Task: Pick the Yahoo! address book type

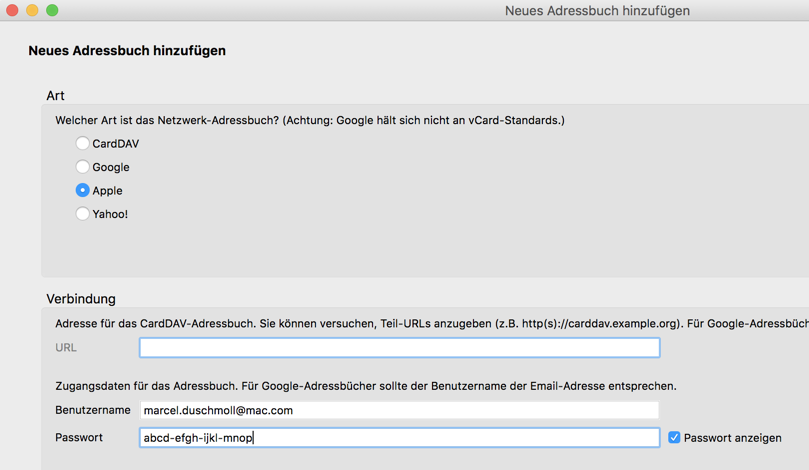Action: pyautogui.click(x=83, y=214)
